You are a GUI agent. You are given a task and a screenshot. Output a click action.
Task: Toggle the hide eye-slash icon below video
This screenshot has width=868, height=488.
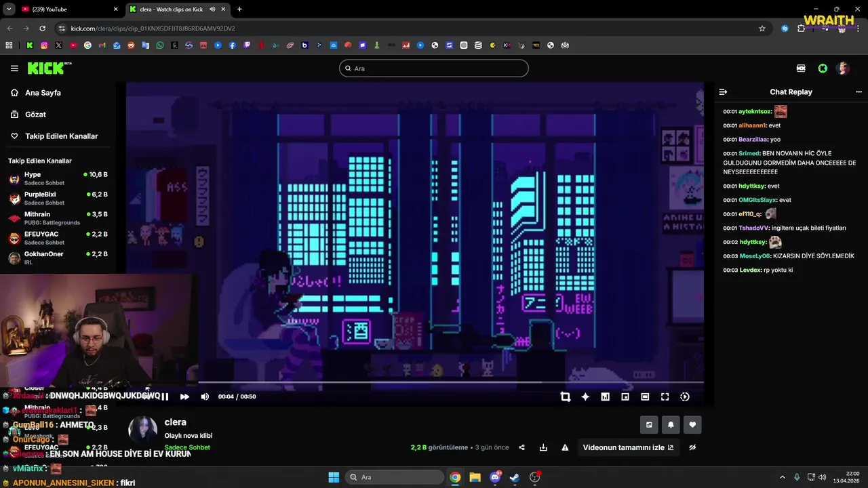[x=692, y=447]
